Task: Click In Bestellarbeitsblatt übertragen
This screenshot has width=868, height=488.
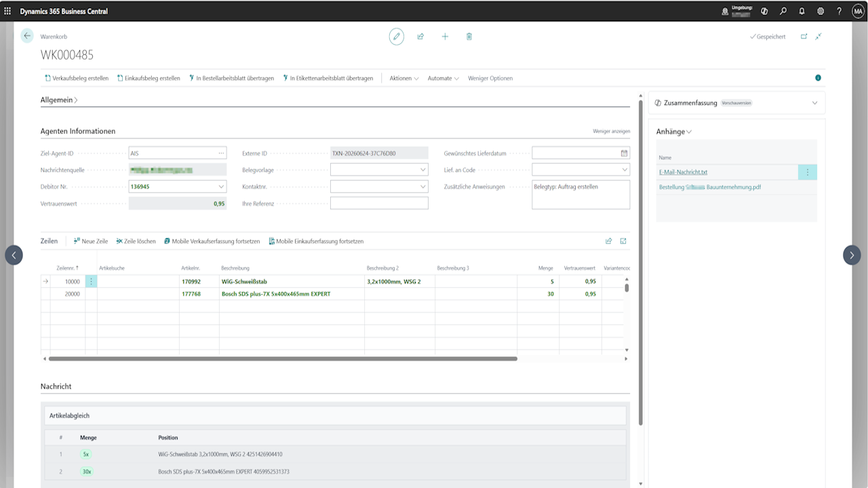Action: pyautogui.click(x=231, y=79)
